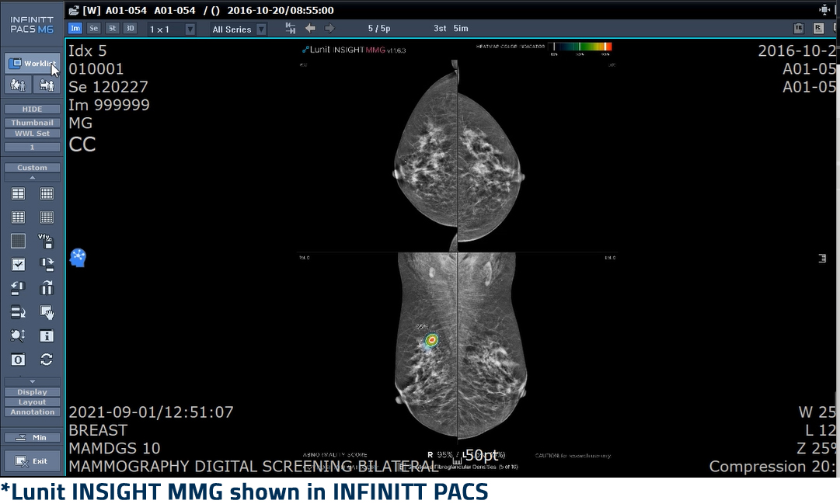The image size is (840, 504).
Task: Switch to Se series mode
Action: 94,29
